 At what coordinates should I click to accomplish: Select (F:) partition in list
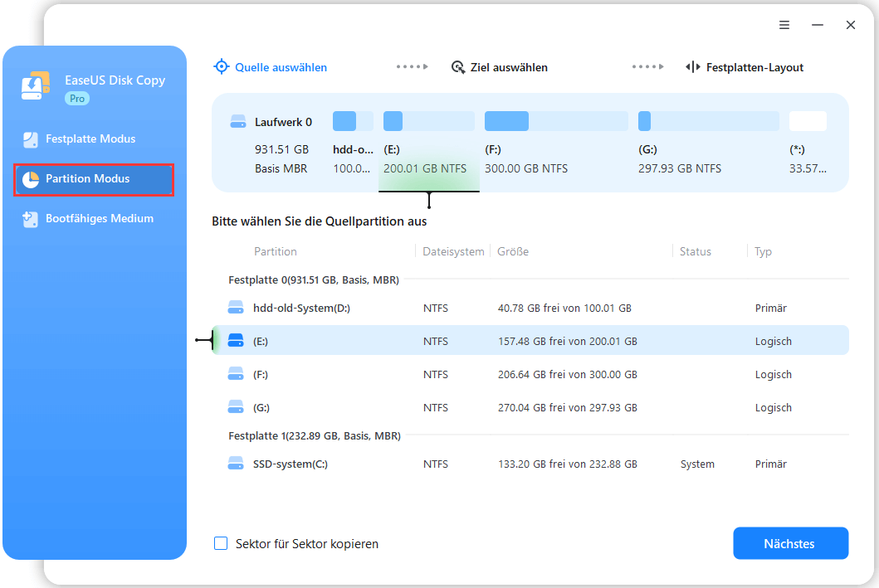(531, 373)
